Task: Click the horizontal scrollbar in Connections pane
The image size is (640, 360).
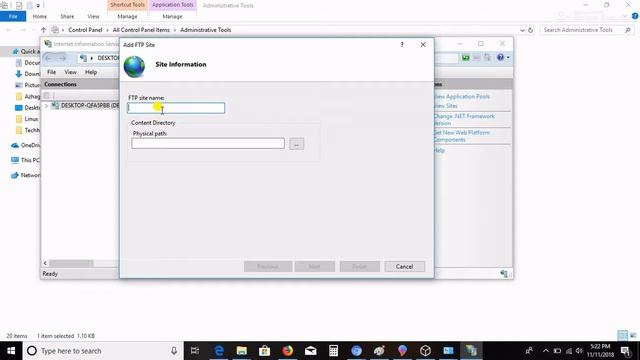Action: coord(71,263)
